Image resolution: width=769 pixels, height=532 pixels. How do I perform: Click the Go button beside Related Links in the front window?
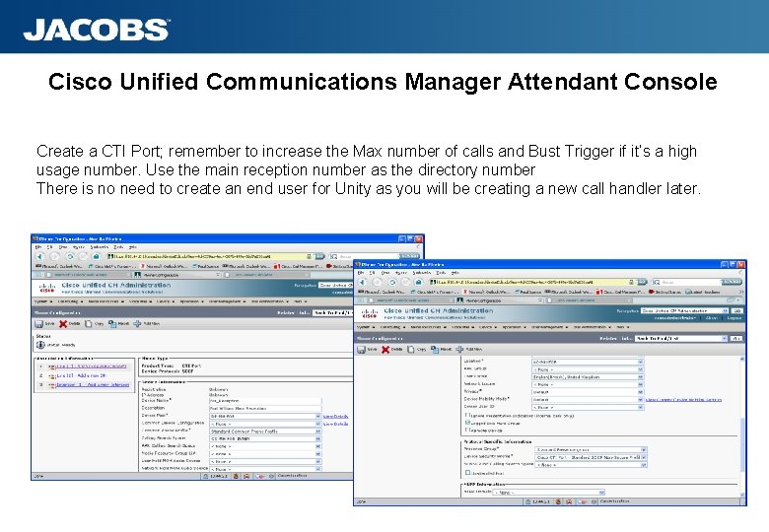point(736,339)
